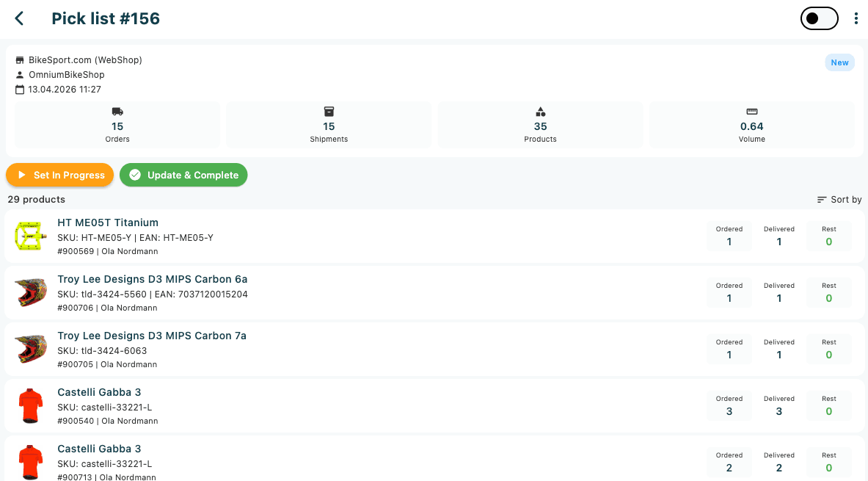Viewport: 868px width, 481px height.
Task: Click the truck icon above Orders
Action: click(117, 112)
